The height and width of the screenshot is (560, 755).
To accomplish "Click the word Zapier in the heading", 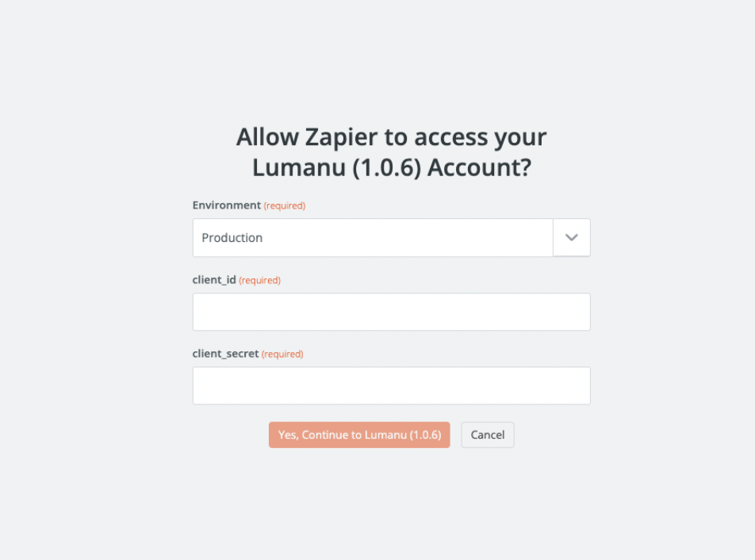I will [339, 137].
